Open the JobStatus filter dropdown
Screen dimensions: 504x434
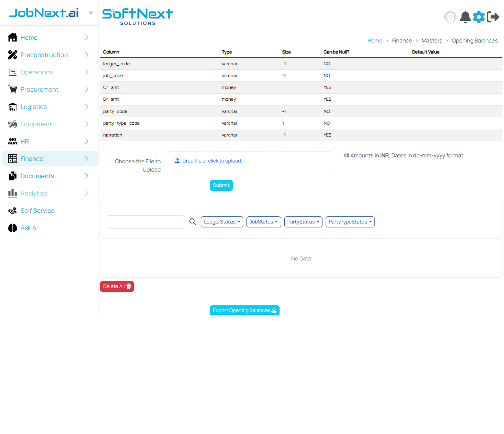[263, 222]
